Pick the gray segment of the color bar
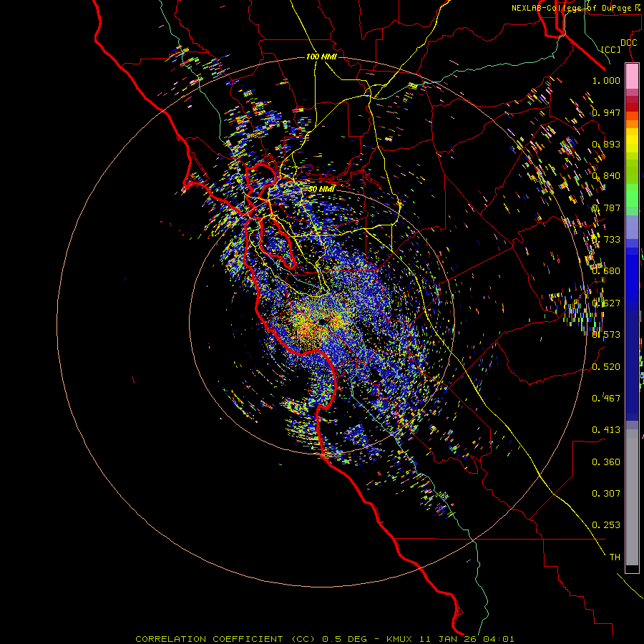The height and width of the screenshot is (644, 644). point(632,497)
